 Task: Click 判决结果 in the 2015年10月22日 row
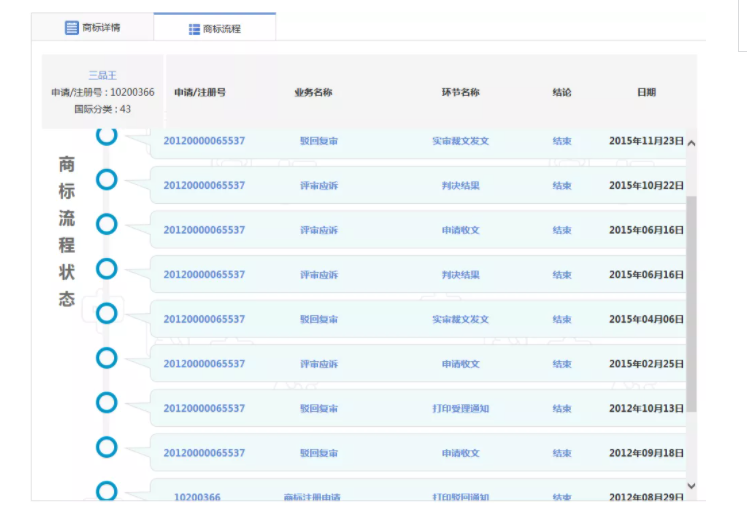(x=460, y=186)
